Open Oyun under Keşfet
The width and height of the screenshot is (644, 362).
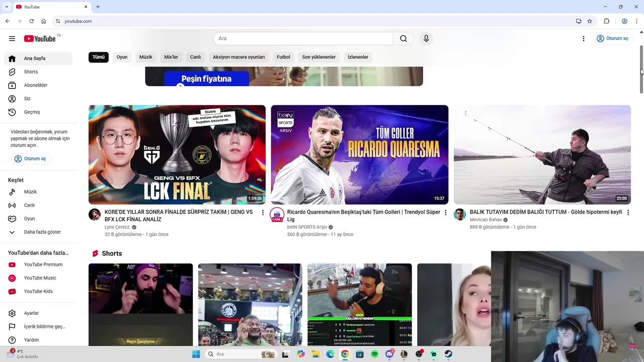click(x=38, y=219)
